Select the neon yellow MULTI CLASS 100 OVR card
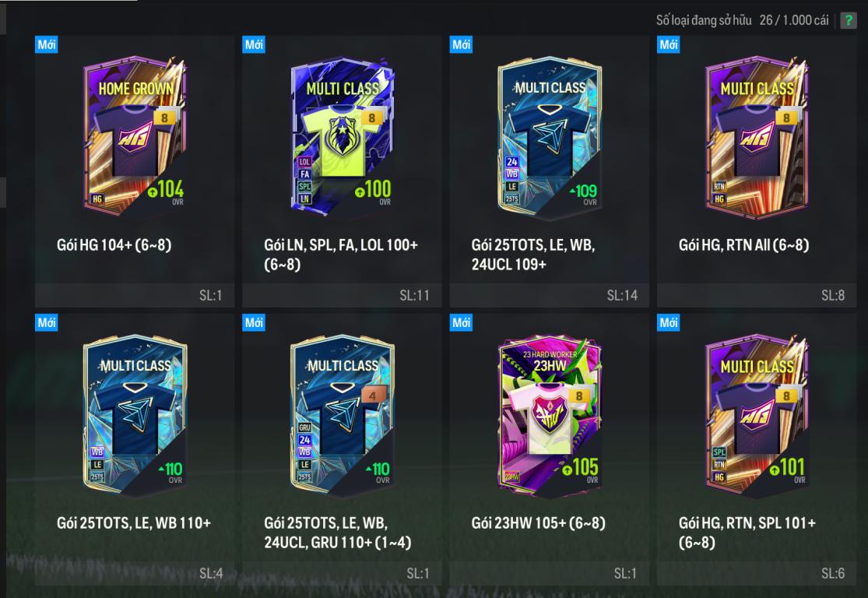 pos(342,136)
